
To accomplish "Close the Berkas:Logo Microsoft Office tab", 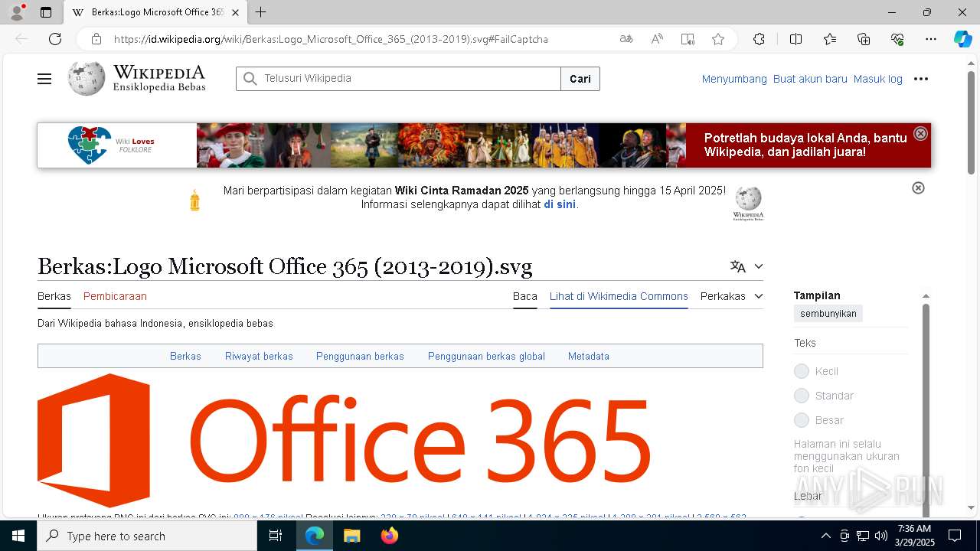I will tap(236, 12).
